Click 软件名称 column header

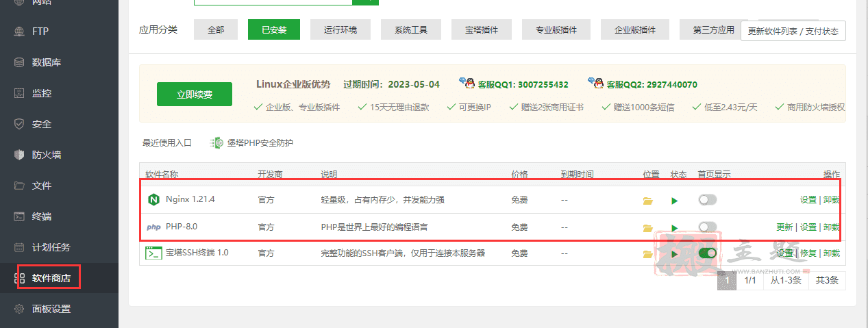[162, 175]
